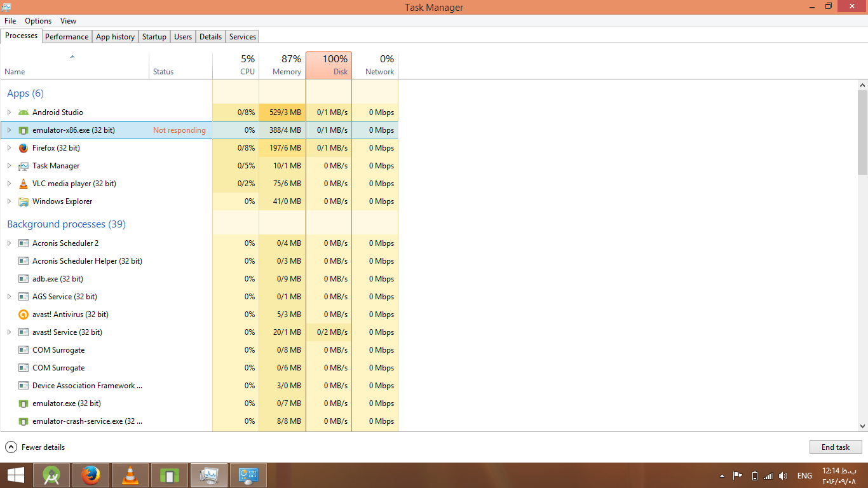Sort processes by Disk usage column
The image size is (868, 488).
[x=329, y=65]
